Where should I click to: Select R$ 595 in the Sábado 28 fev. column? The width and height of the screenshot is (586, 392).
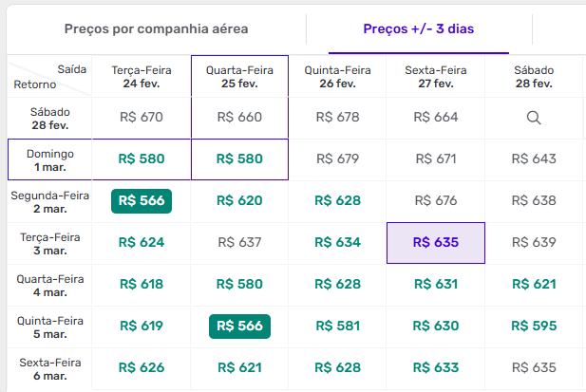[x=533, y=326]
